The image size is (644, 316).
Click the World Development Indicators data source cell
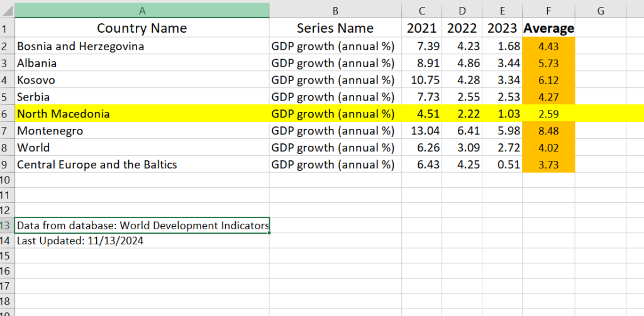tap(142, 226)
